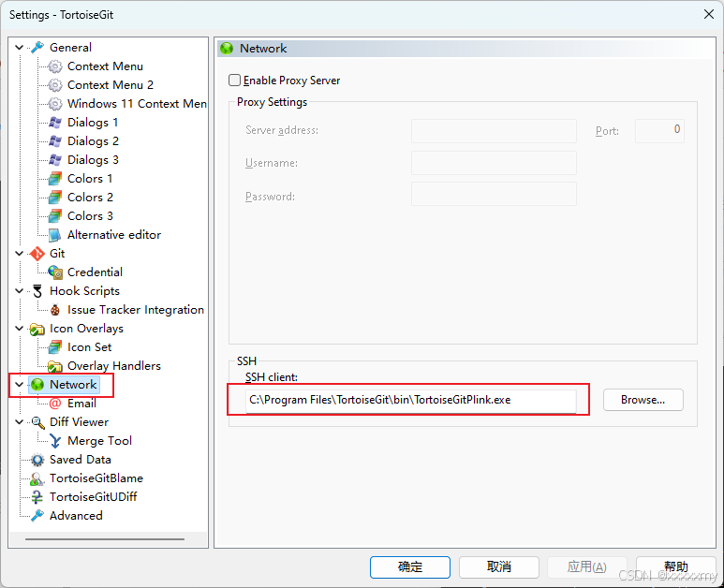
Task: Collapse the Icon Overlays tree node
Action: click(20, 329)
